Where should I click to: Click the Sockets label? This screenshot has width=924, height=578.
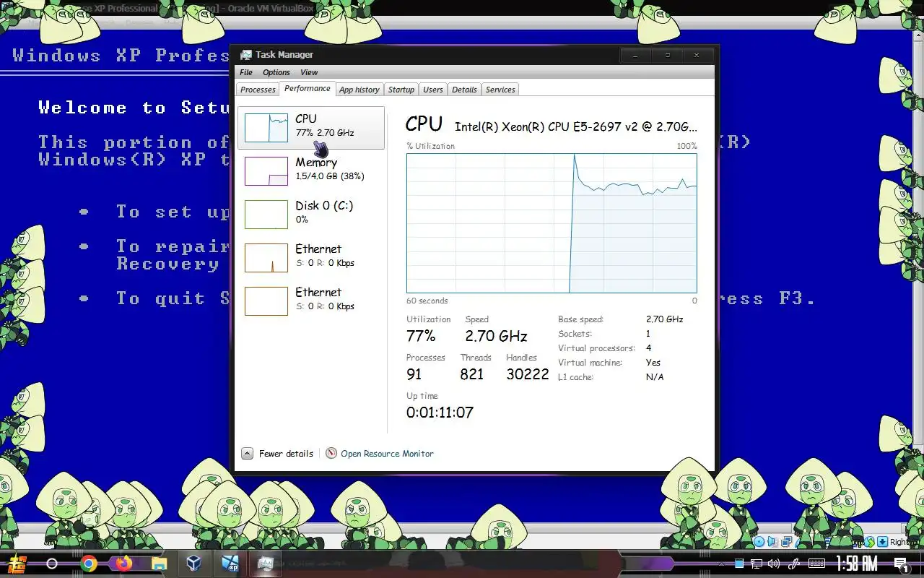point(575,334)
